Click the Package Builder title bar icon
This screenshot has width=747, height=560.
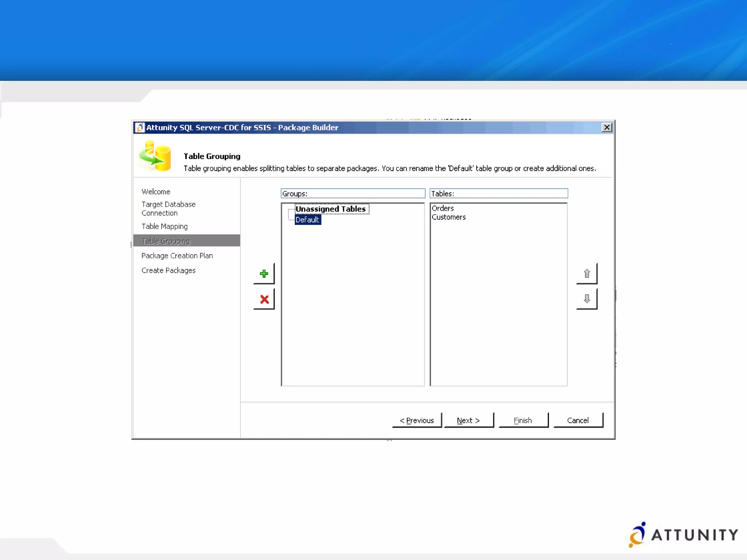point(139,128)
